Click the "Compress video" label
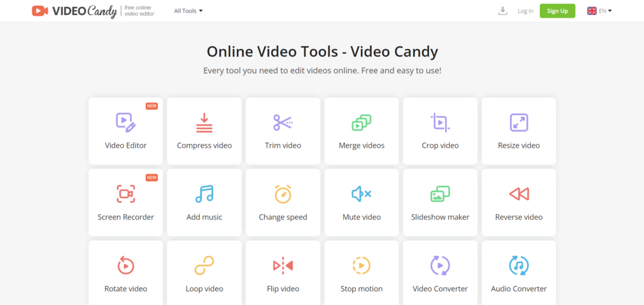 click(x=204, y=145)
